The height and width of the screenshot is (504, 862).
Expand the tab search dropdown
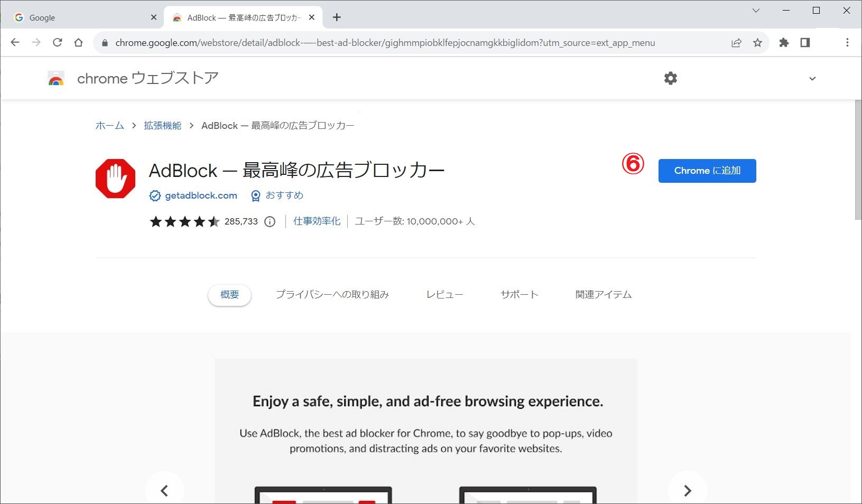[x=756, y=11]
